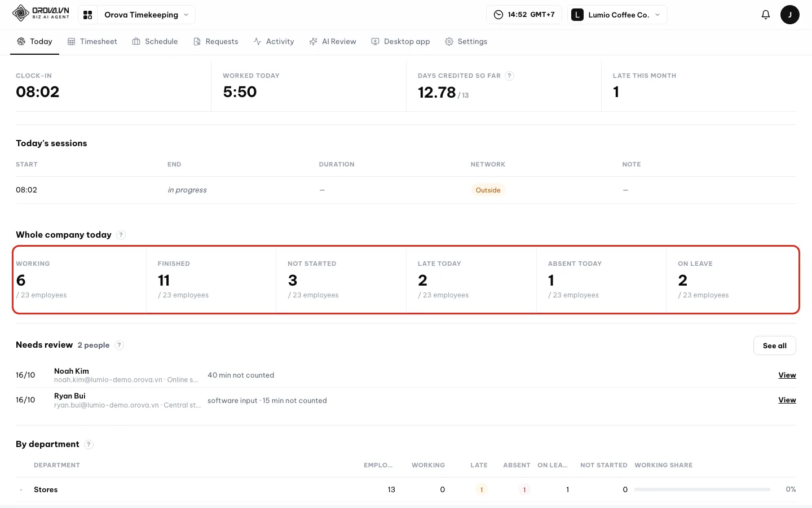View Noah Kim's review item
Viewport: 812px width, 508px height.
[787, 375]
